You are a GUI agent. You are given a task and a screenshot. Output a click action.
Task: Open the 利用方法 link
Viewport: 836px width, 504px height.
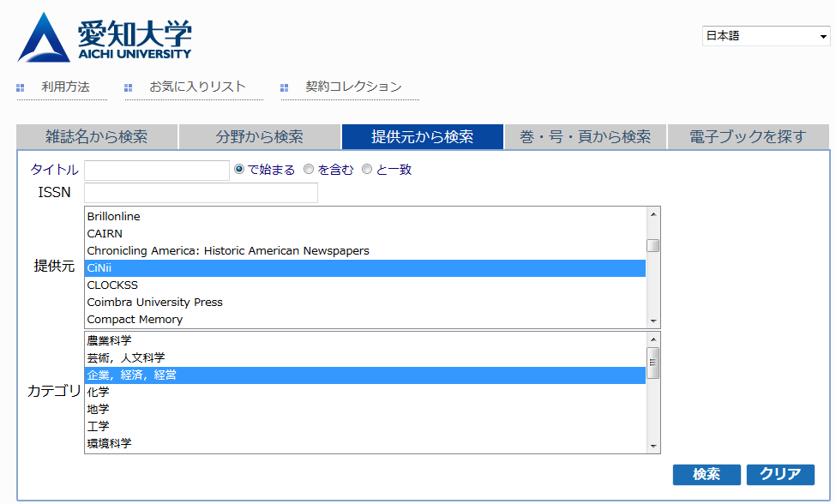coord(65,87)
